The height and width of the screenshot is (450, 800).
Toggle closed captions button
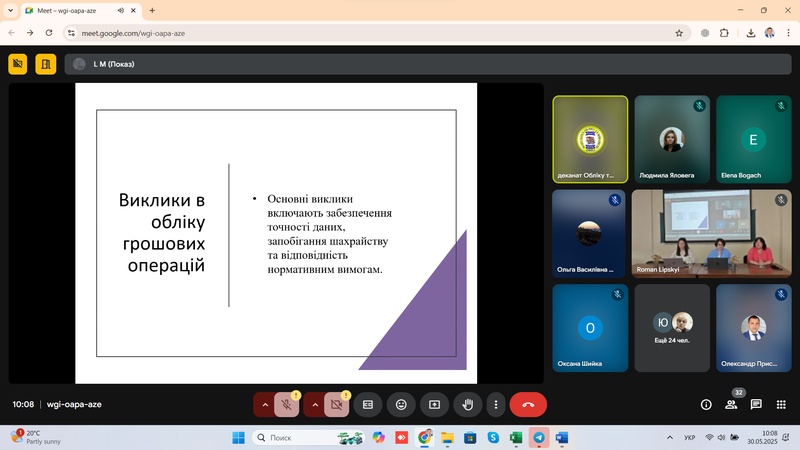pyautogui.click(x=367, y=405)
